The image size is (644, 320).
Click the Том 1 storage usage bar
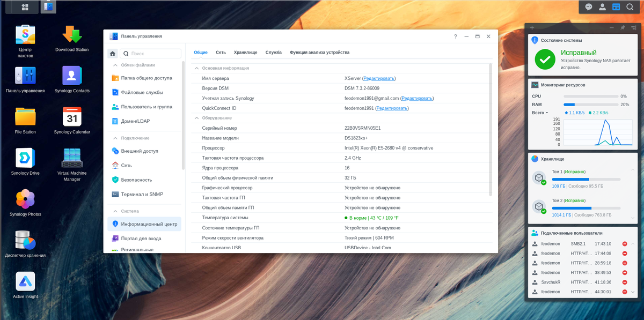point(586,179)
